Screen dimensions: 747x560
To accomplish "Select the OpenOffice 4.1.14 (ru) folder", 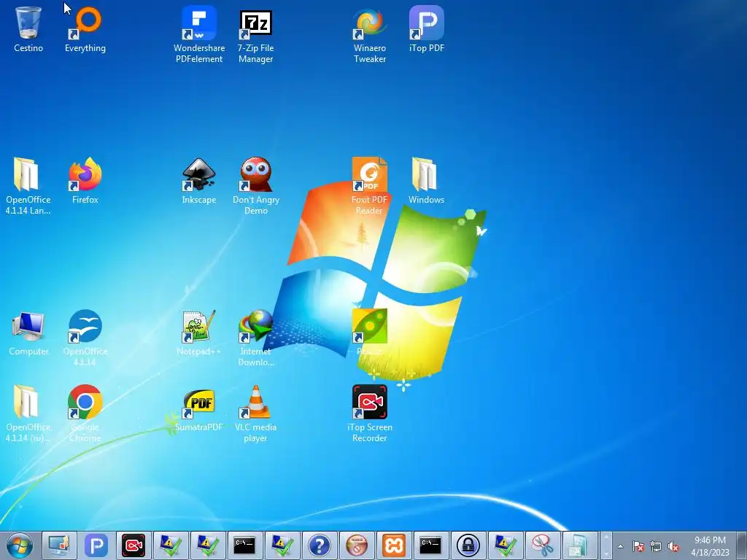I will pyautogui.click(x=28, y=413).
